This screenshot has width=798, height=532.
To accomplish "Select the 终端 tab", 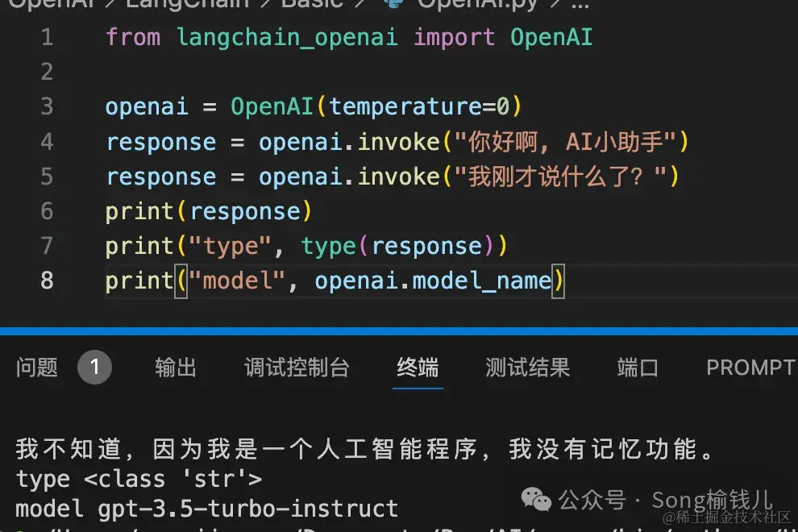I will [x=418, y=368].
